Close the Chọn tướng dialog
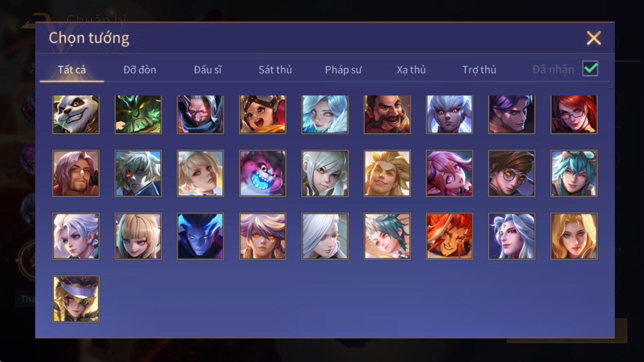This screenshot has width=644, height=362. (x=593, y=38)
